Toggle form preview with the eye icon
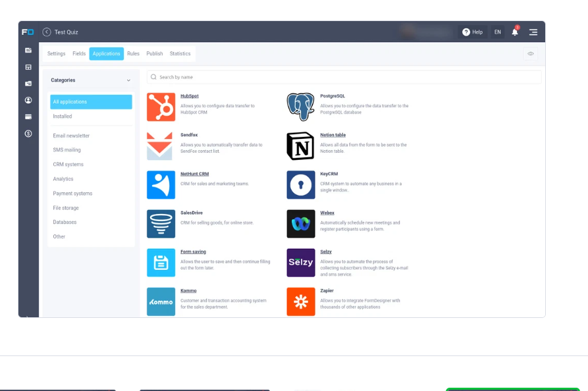 (x=530, y=53)
